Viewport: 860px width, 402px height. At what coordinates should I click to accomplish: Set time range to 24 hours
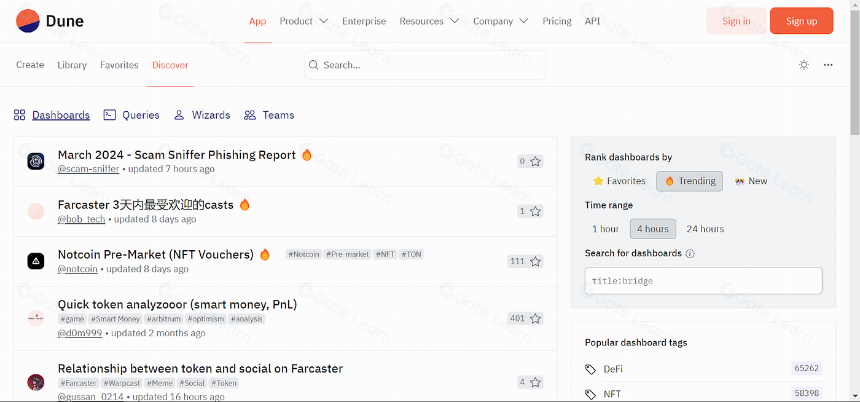point(705,229)
